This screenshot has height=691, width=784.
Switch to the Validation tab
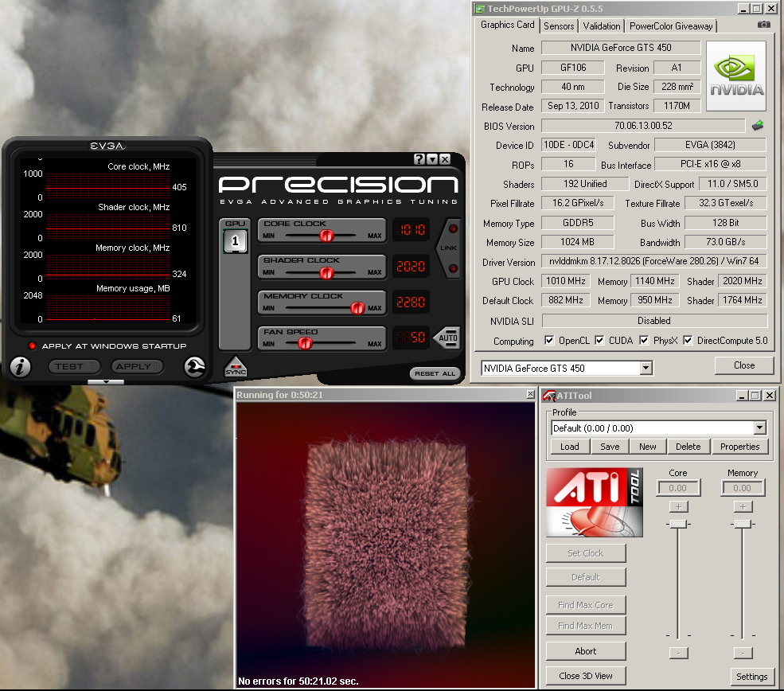(602, 26)
